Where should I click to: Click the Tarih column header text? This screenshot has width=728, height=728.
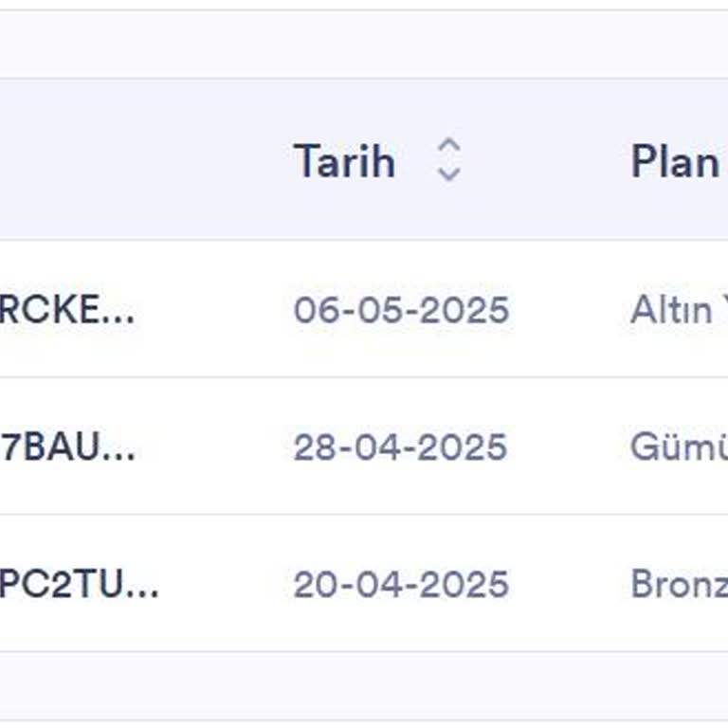pos(344,160)
